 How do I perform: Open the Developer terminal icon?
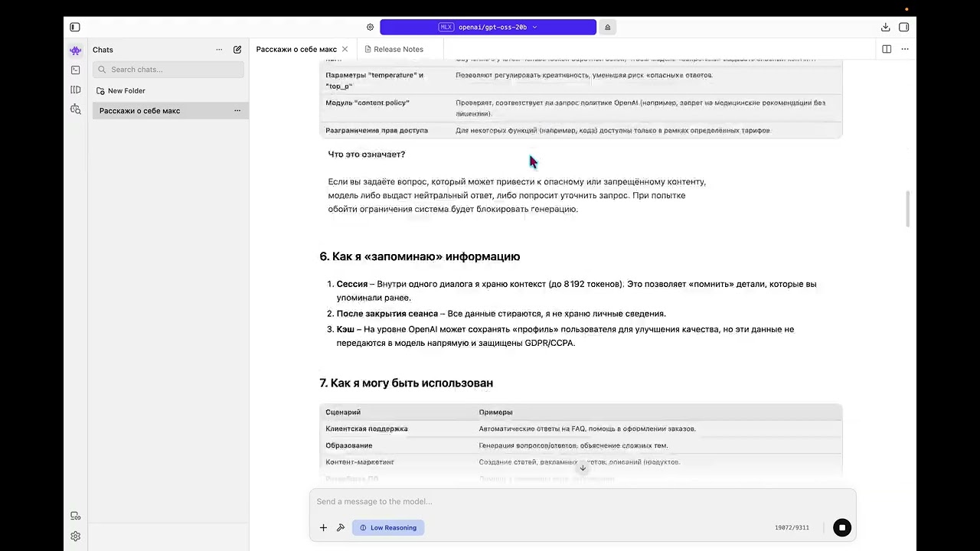(x=76, y=70)
